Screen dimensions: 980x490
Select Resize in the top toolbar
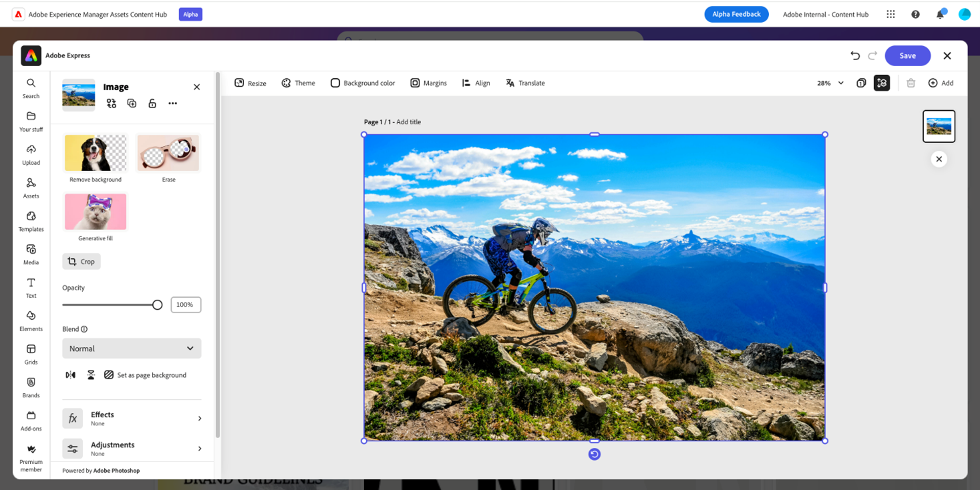(x=250, y=83)
